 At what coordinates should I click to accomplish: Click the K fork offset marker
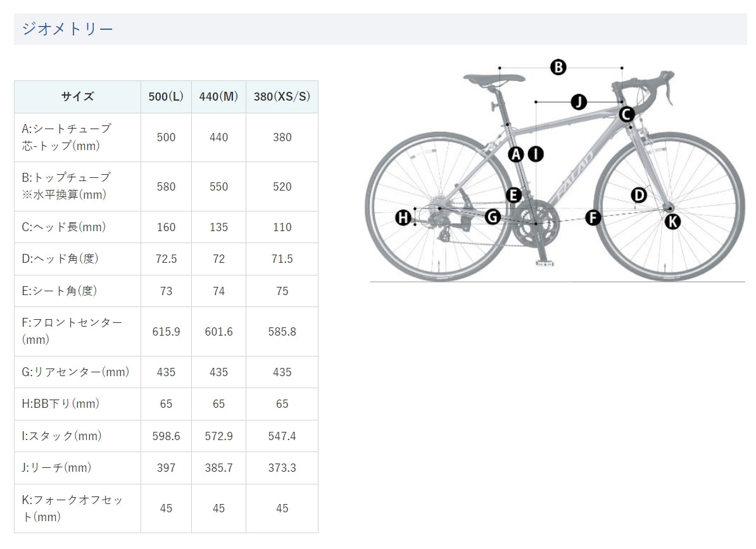coord(672,221)
